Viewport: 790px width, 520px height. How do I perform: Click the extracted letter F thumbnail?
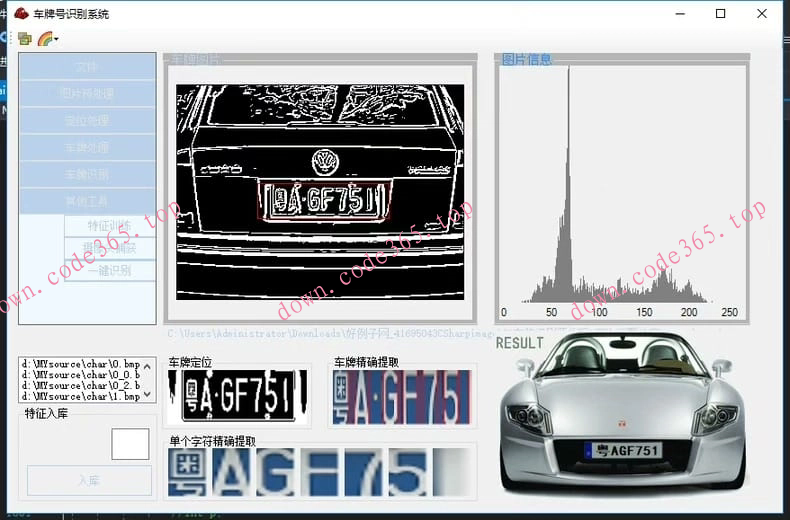319,473
